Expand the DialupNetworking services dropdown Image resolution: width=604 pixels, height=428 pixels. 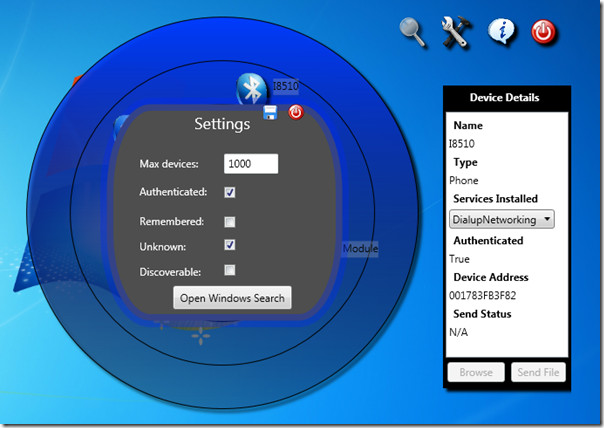tap(502, 220)
